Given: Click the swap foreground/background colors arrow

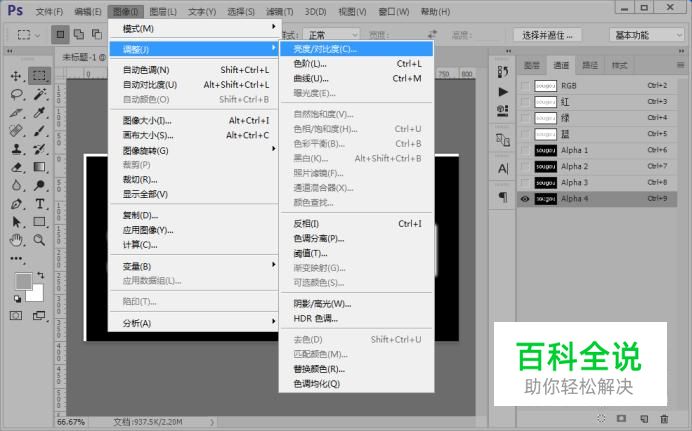Looking at the screenshot, I should pos(40,275).
